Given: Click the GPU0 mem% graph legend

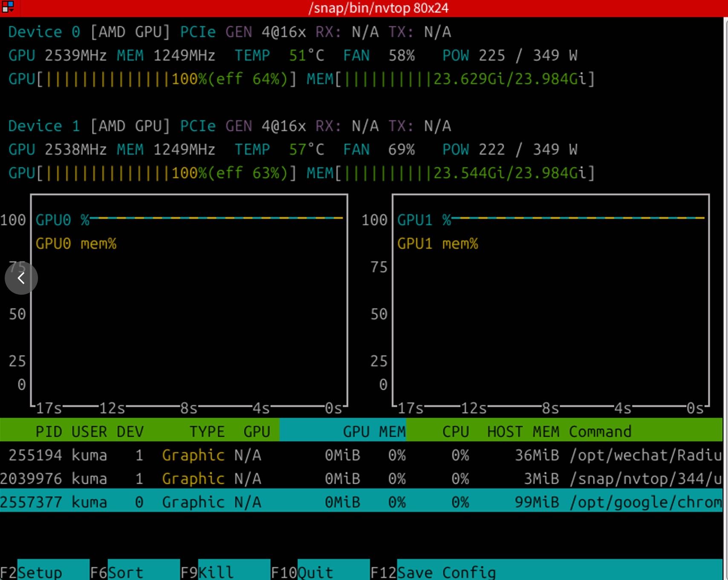Looking at the screenshot, I should tap(76, 244).
